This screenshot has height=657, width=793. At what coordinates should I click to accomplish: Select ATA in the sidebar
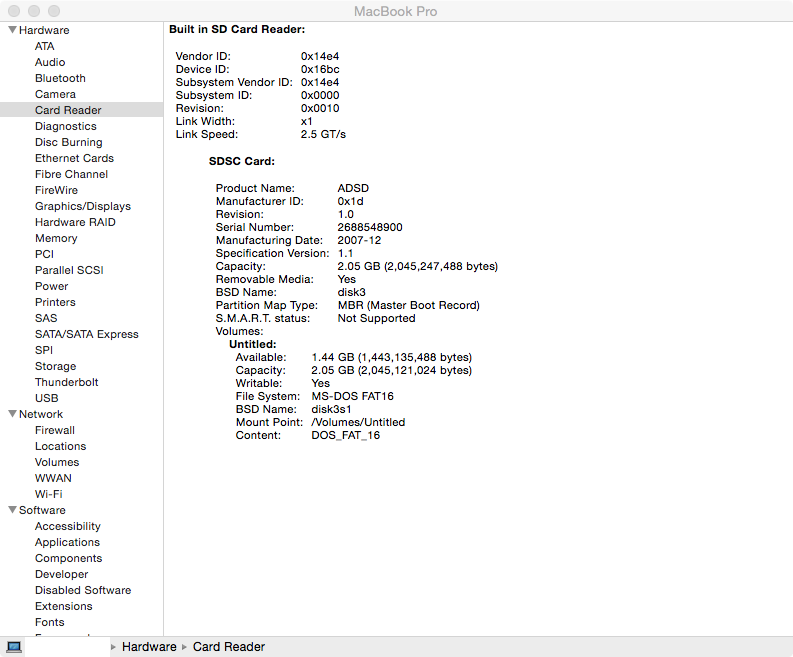pyautogui.click(x=45, y=46)
